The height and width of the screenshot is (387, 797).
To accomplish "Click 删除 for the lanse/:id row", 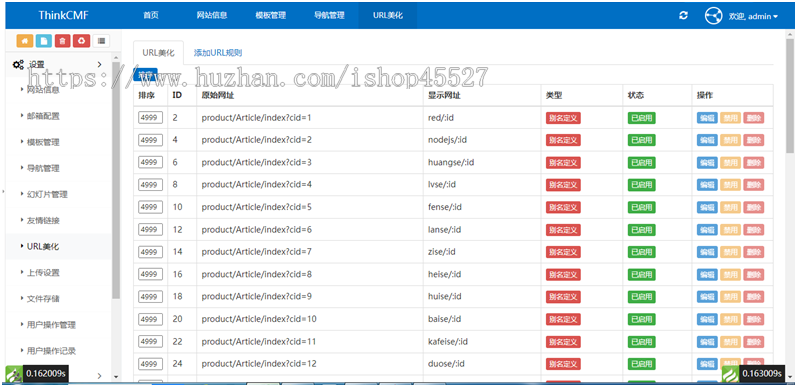I will (753, 230).
